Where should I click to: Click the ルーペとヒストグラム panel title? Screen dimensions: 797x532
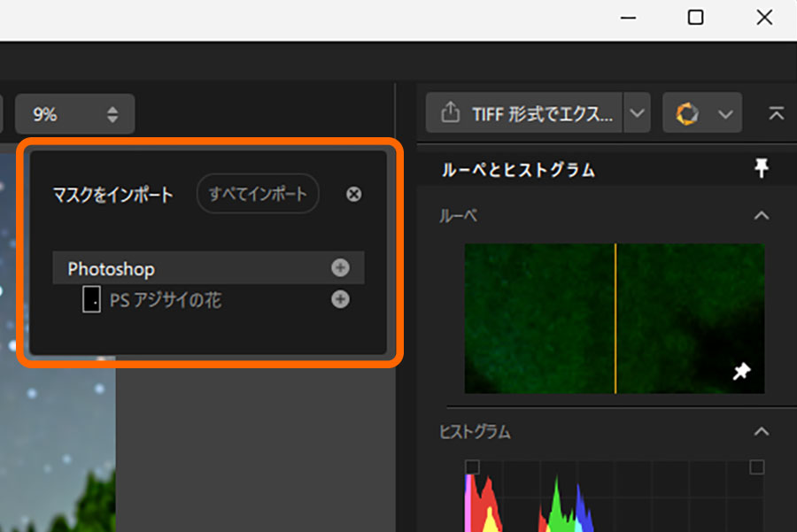click(x=518, y=169)
